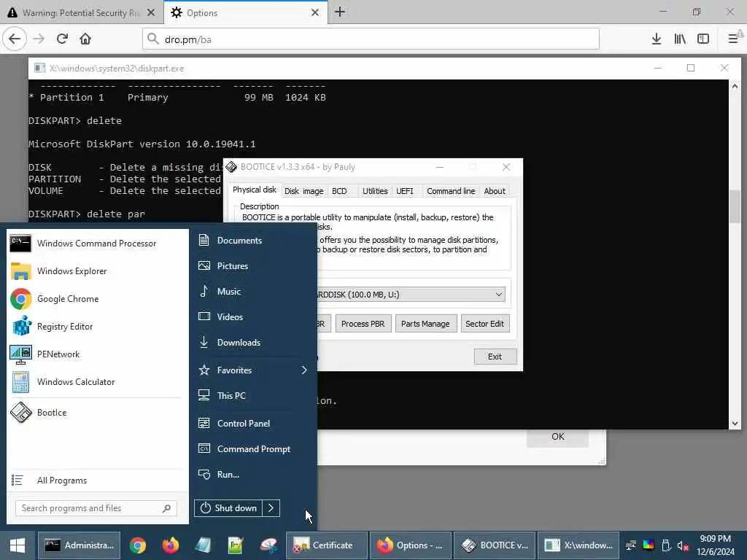Launch PENetwork from Start menu
This screenshot has height=560, width=747.
[97, 354]
